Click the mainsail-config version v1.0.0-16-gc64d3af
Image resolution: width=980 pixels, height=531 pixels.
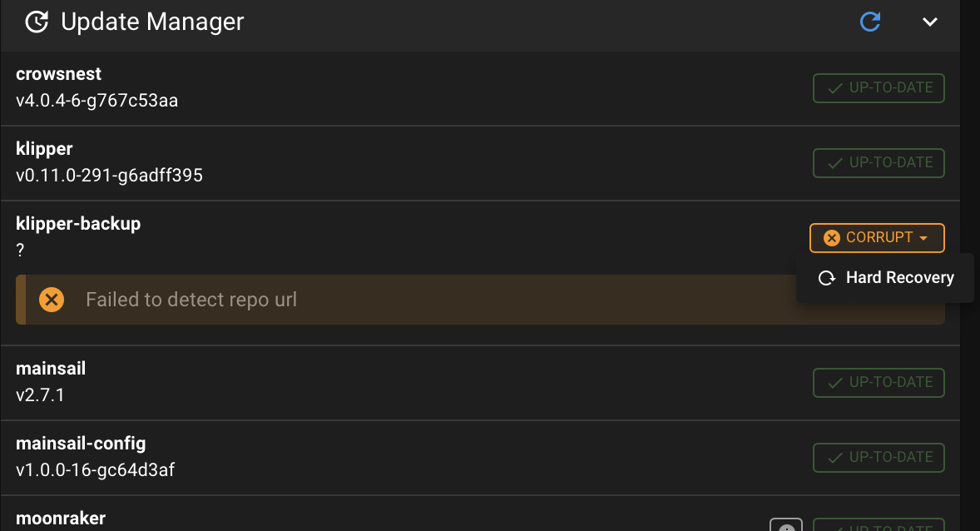tap(95, 469)
